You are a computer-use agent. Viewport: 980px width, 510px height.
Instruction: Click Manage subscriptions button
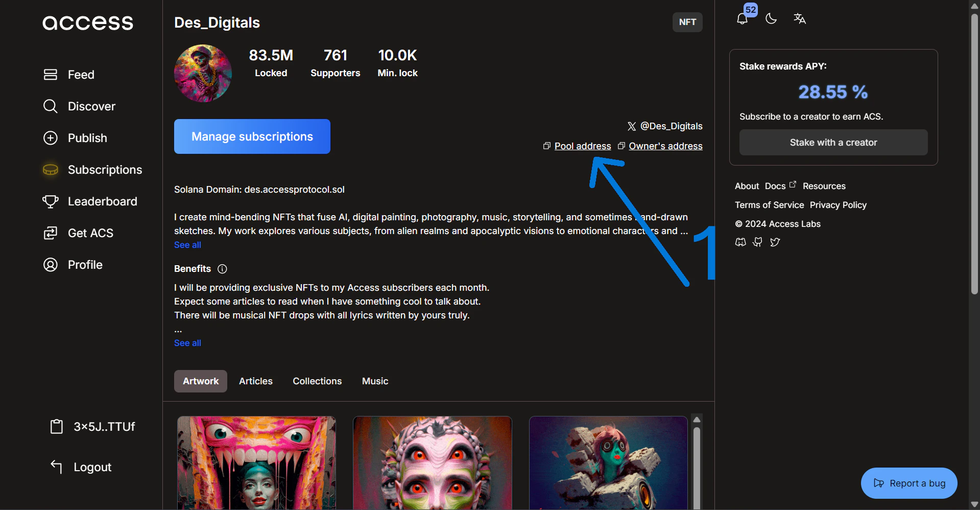[252, 136]
